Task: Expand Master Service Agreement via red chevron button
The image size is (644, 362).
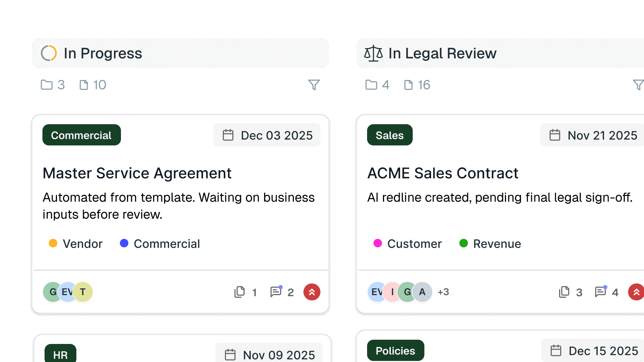Action: click(312, 292)
